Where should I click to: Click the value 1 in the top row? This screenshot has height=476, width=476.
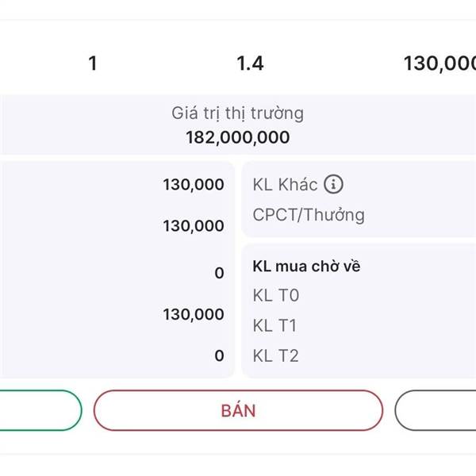coord(93,63)
